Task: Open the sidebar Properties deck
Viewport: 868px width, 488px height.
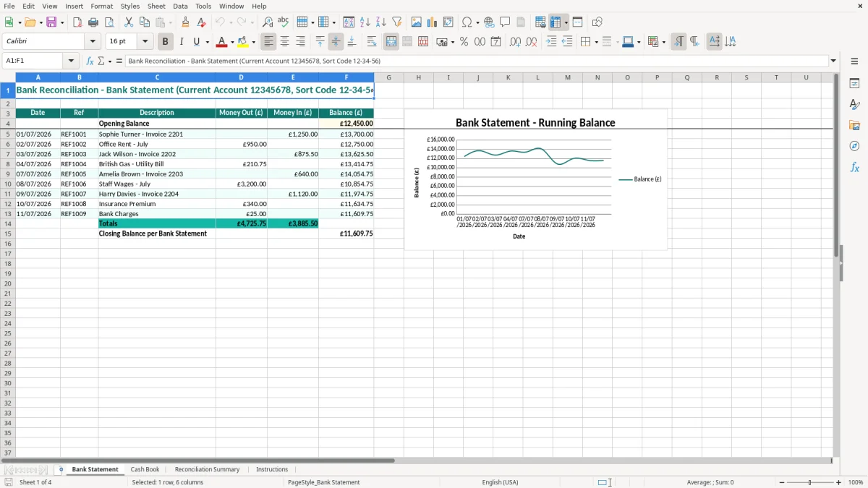Action: click(854, 84)
